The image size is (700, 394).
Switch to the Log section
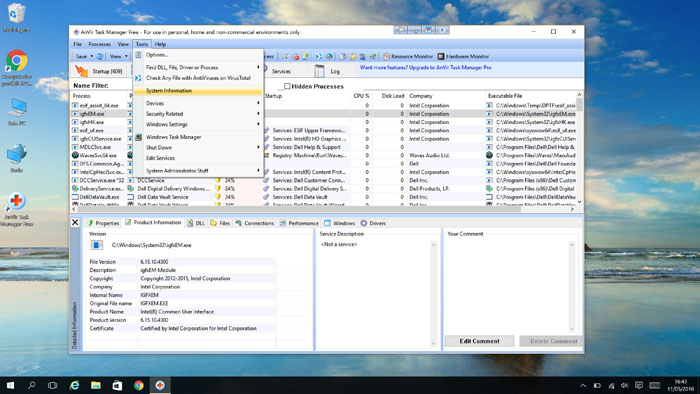pos(328,71)
